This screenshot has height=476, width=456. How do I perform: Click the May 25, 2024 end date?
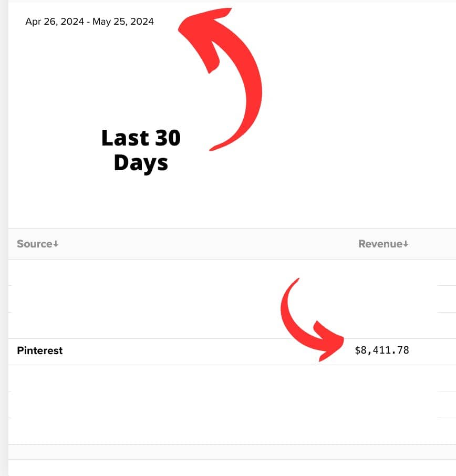(123, 22)
